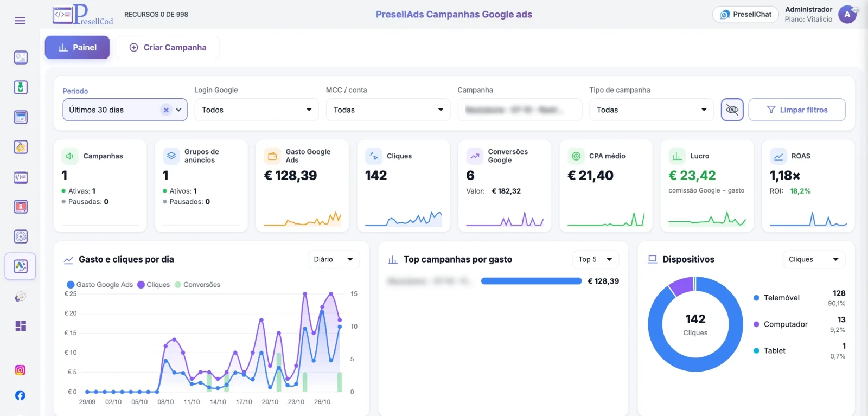The height and width of the screenshot is (416, 868).
Task: Open the Diário interval dropdown
Action: [x=334, y=259]
